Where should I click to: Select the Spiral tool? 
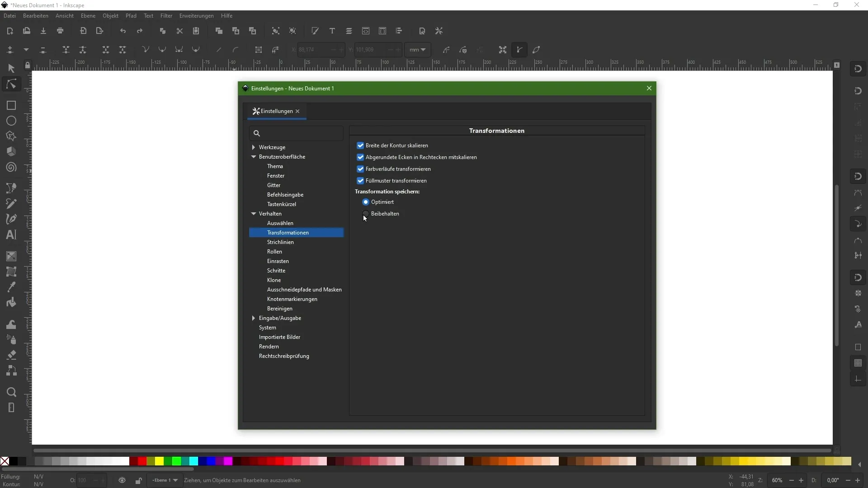pos(11,168)
